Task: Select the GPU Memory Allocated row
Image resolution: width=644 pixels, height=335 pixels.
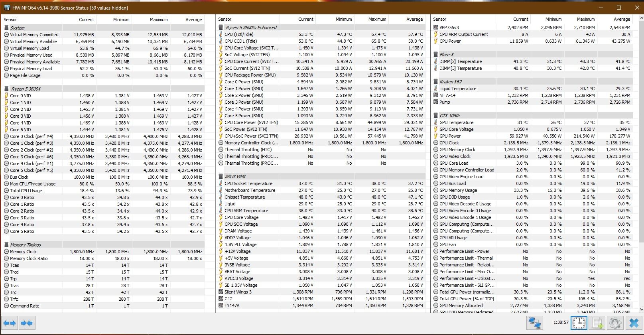Action: pos(533,305)
